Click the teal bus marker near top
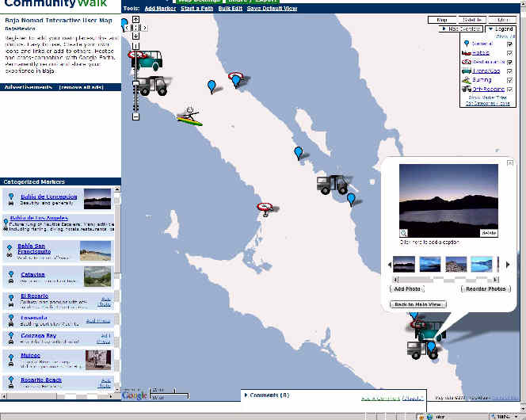Screen dimensions: 526x420 (x=147, y=60)
